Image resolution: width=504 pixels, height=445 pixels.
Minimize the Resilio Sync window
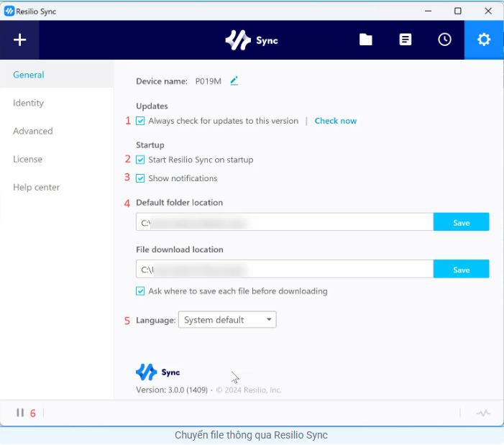pos(428,11)
